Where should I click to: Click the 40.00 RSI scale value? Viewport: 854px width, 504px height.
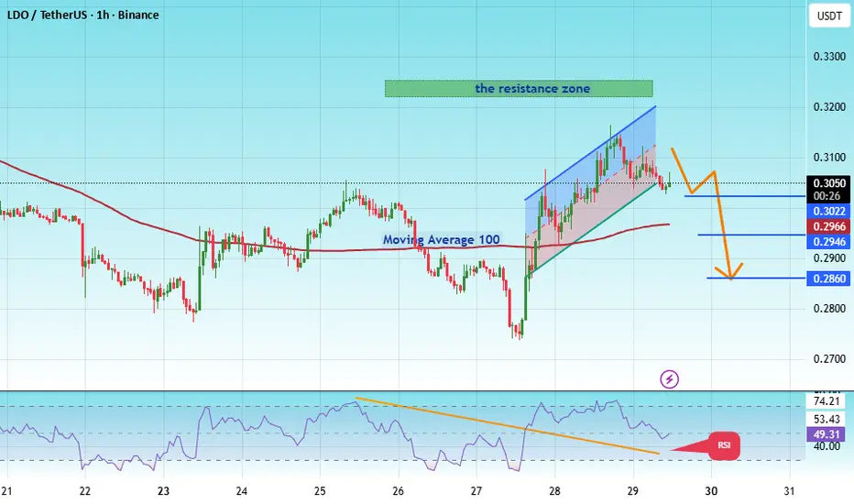[x=827, y=446]
